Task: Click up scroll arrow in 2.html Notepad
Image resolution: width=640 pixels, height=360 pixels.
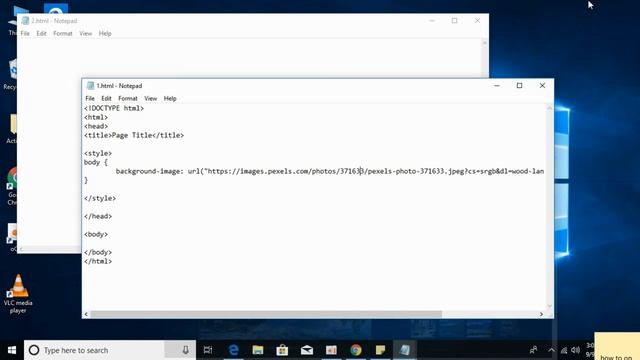Action: [484, 43]
